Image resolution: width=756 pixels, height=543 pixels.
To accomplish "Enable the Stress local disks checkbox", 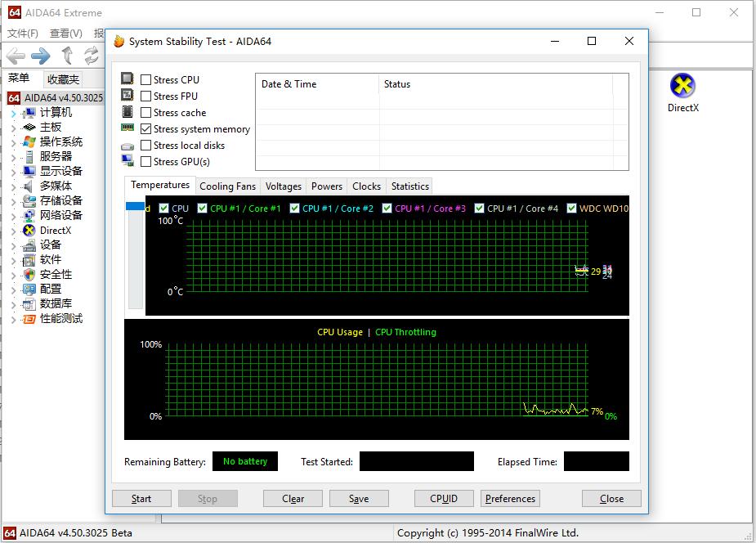I will (145, 145).
